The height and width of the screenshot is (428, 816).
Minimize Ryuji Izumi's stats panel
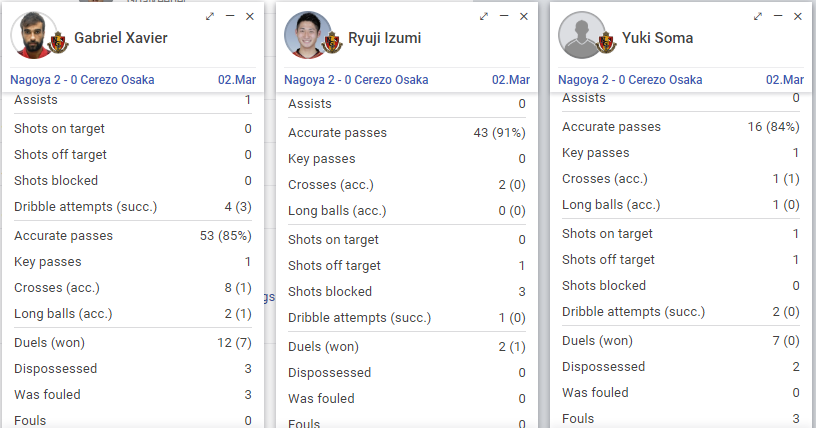(504, 16)
